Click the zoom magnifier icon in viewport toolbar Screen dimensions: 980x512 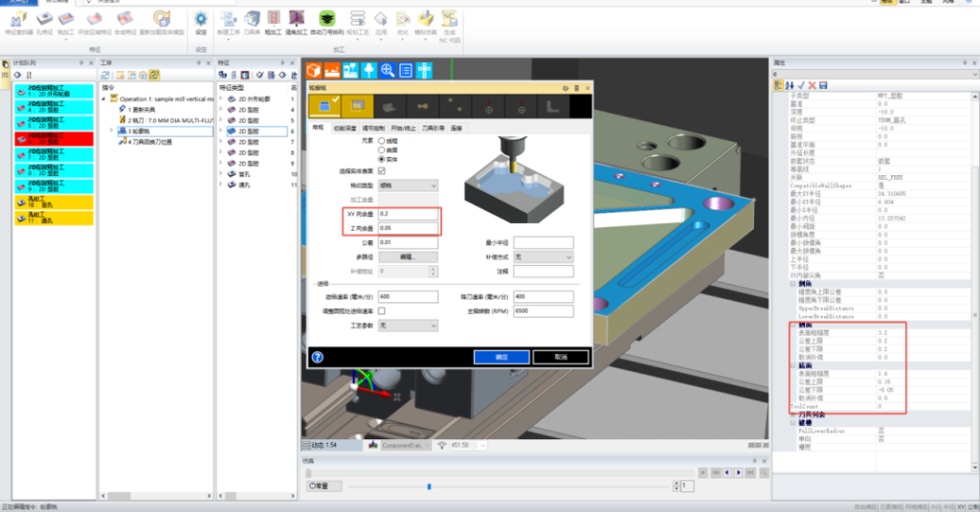coord(388,69)
